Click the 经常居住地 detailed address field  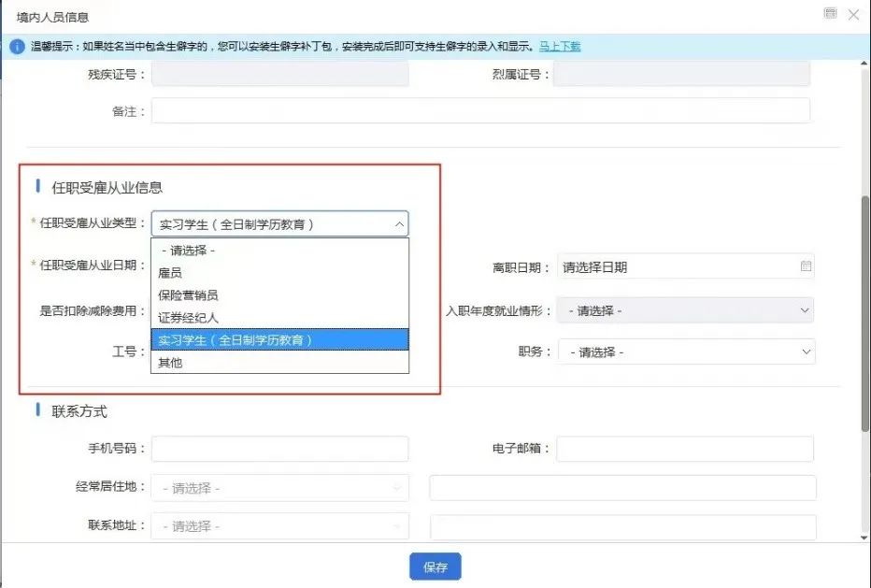(622, 488)
